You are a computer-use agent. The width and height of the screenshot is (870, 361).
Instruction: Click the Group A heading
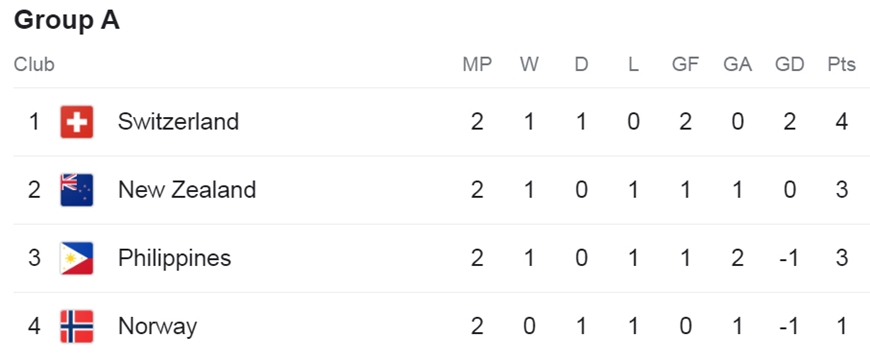67,21
